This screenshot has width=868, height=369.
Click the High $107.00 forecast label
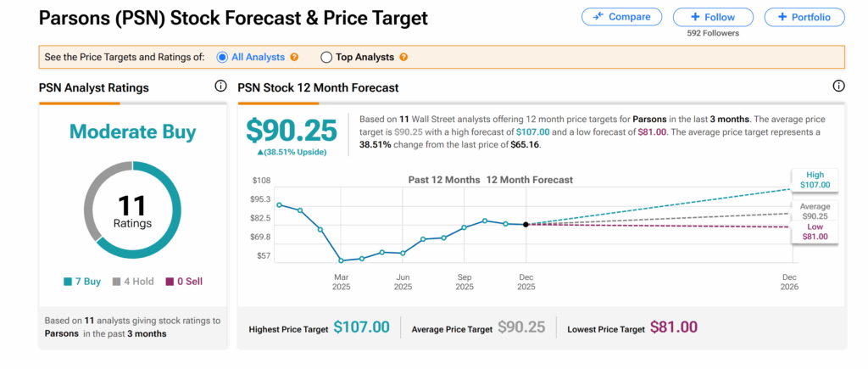click(815, 179)
